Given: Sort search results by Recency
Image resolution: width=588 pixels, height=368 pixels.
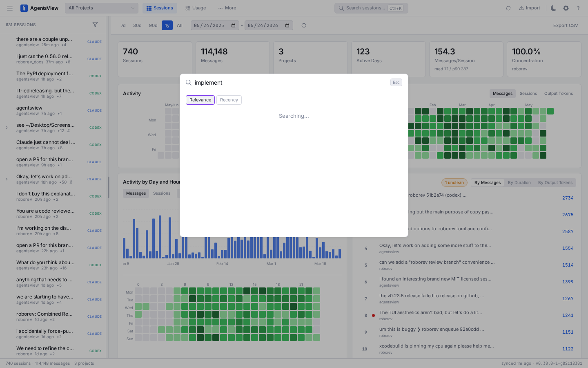Looking at the screenshot, I should tap(229, 100).
